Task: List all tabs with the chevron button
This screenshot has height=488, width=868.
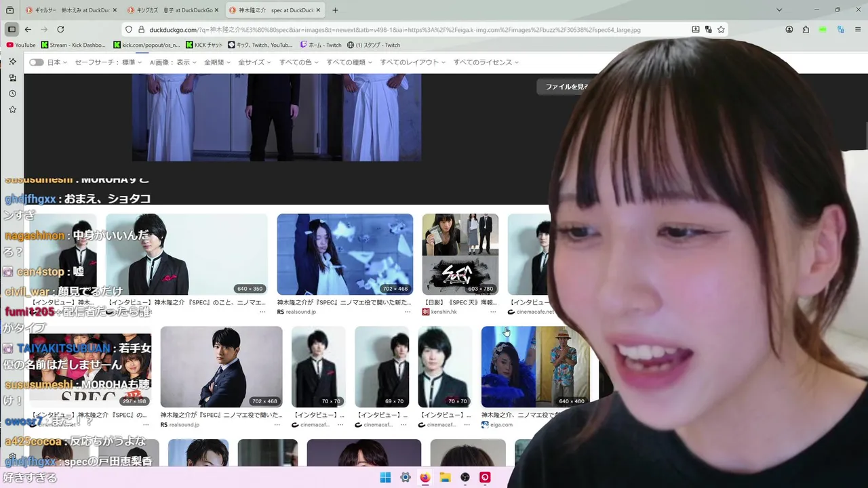Action: [x=778, y=10]
